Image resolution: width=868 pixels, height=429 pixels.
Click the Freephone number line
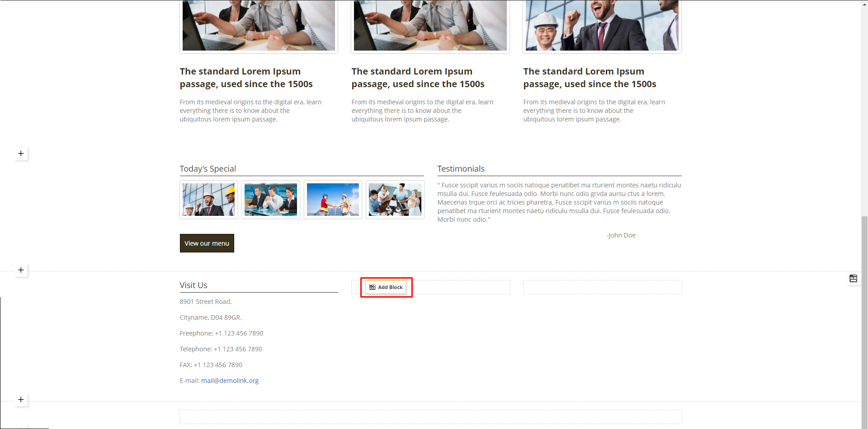point(222,333)
